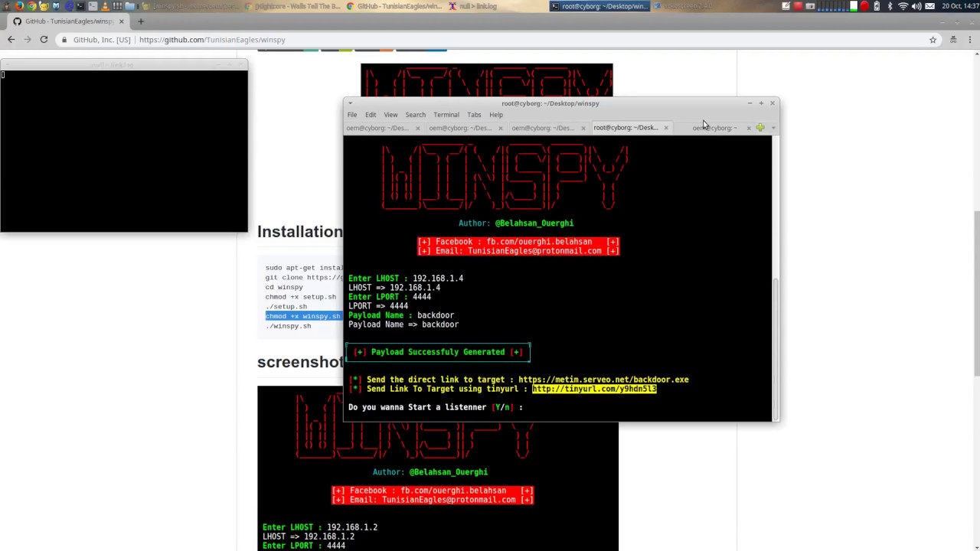Click the metim.serveo.net backdoor.exe link
This screenshot has width=980, height=551.
tap(603, 380)
